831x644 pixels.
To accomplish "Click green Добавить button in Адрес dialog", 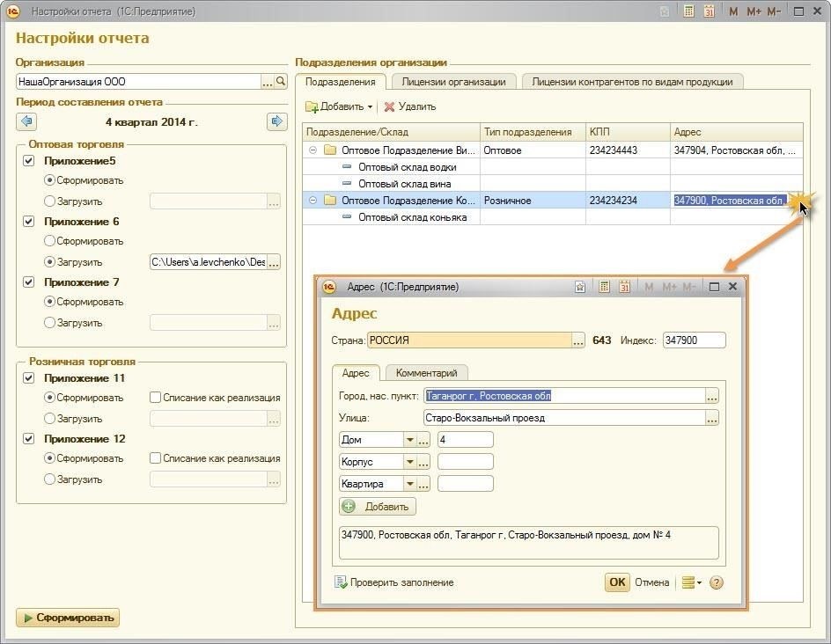I will click(x=378, y=507).
